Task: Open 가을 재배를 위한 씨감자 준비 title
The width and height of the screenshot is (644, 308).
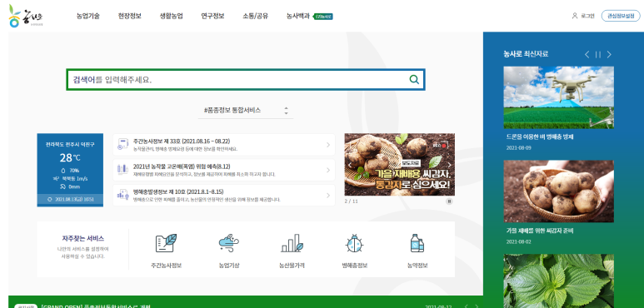Action: point(540,231)
